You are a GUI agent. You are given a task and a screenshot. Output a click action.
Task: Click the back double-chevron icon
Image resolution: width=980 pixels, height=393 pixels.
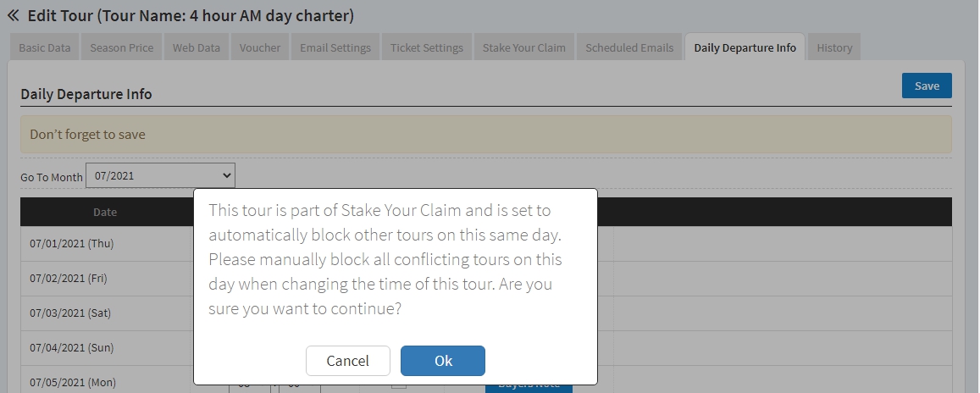(13, 15)
